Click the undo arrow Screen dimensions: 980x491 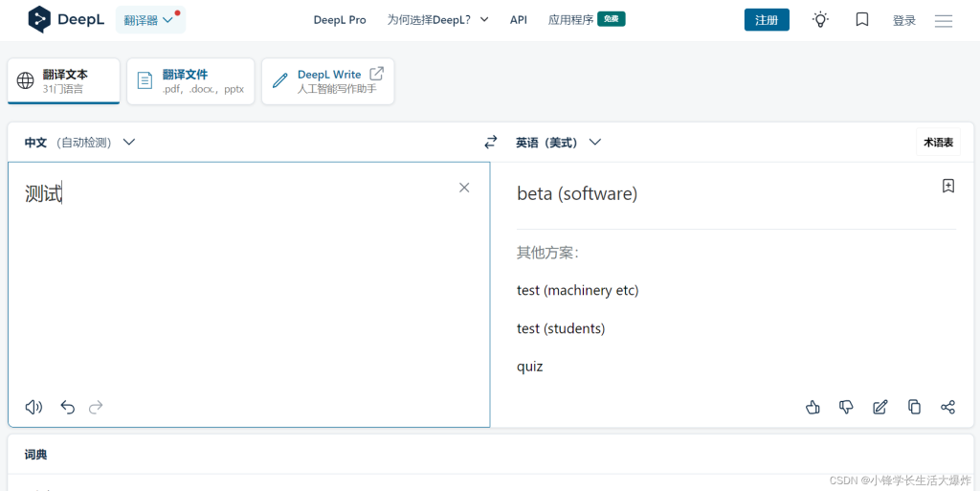pyautogui.click(x=68, y=408)
